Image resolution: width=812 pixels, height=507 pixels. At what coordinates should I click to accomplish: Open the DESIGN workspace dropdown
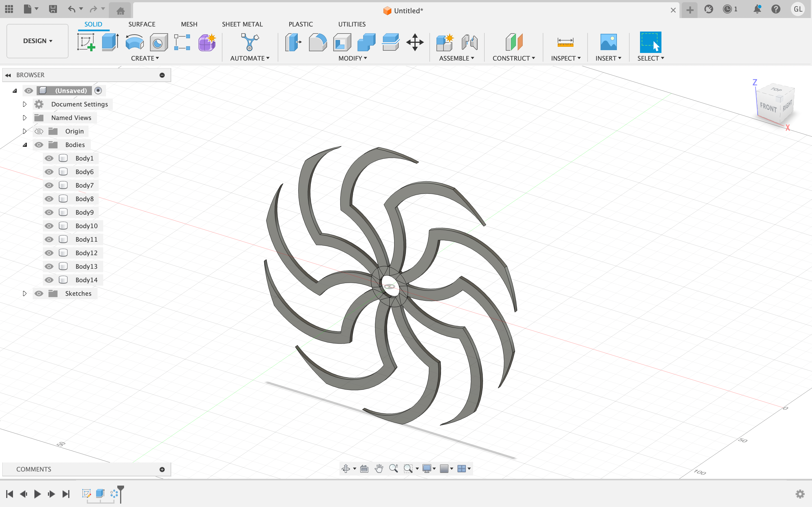click(37, 41)
